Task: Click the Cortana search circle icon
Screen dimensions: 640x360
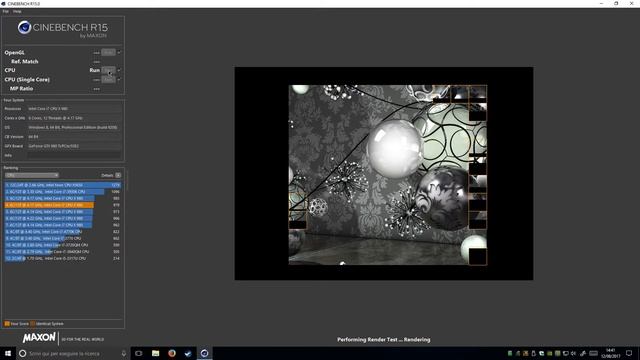Action: point(22,353)
